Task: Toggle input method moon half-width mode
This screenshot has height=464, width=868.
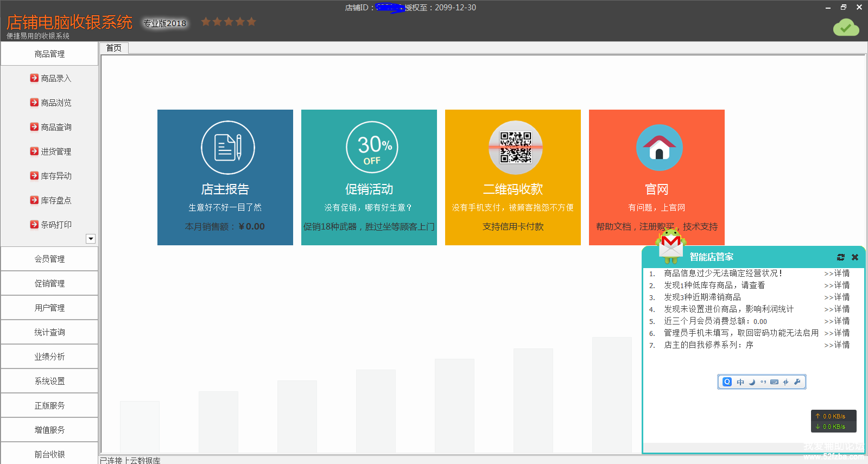Action: (x=752, y=382)
